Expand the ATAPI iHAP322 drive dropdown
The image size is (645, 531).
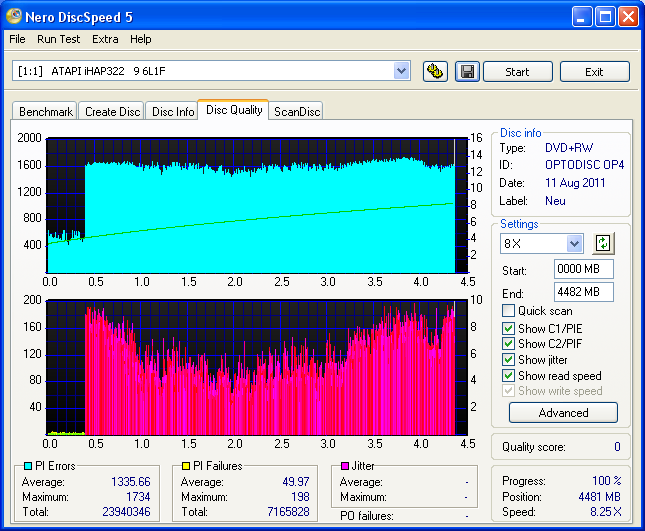pos(401,71)
